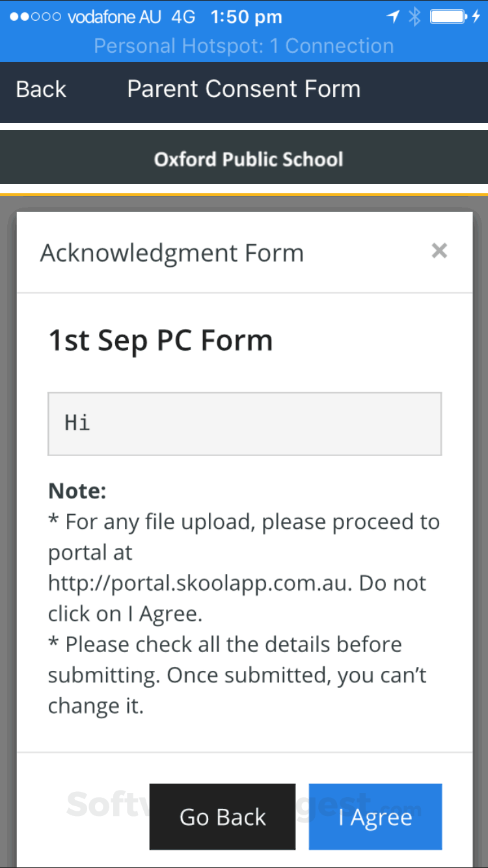488x868 pixels.
Task: Click the 1:50 pm clock
Action: pos(246,17)
